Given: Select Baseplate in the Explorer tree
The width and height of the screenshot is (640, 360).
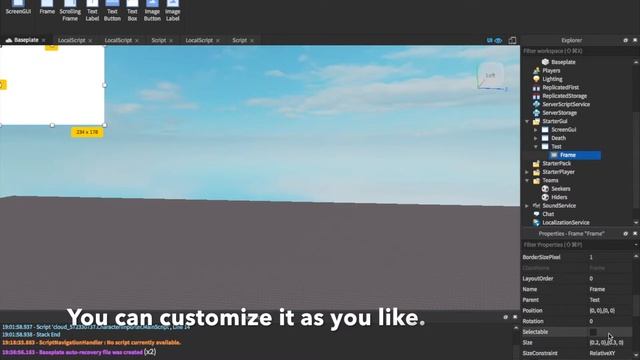Looking at the screenshot, I should [x=563, y=62].
